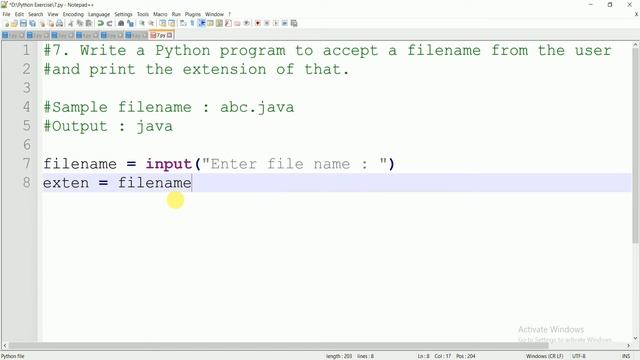Click the Replace toolbar icon
640x360 pixels.
130,23
